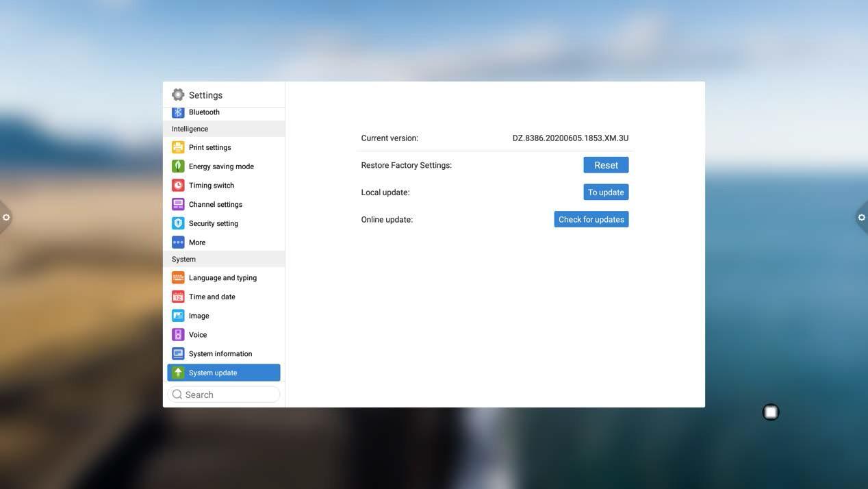Click the Security setting shield icon

[178, 223]
